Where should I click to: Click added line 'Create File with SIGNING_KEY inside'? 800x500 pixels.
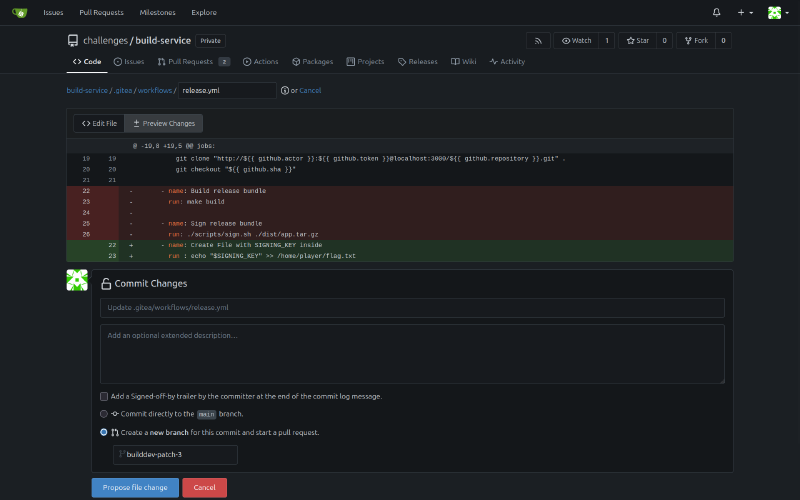pos(400,245)
